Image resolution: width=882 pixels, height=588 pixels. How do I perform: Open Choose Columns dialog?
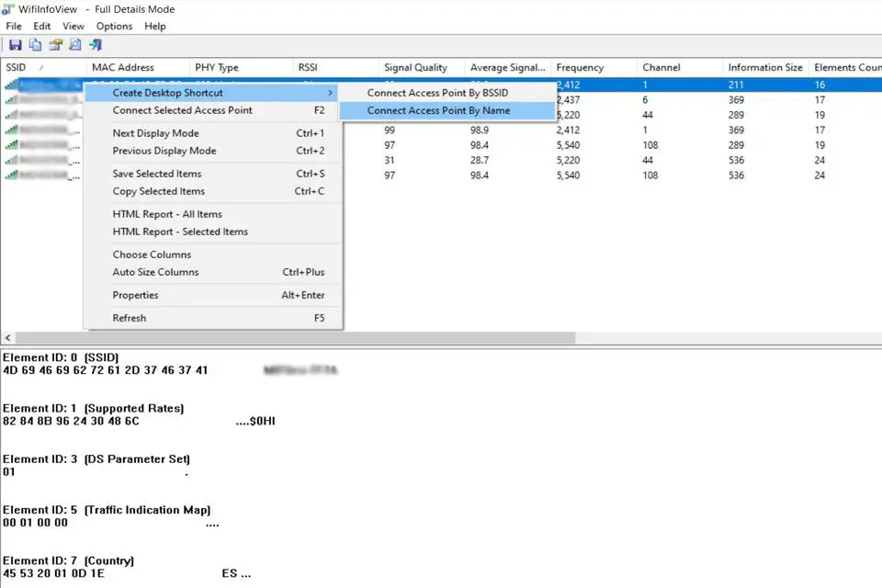[212, 254]
